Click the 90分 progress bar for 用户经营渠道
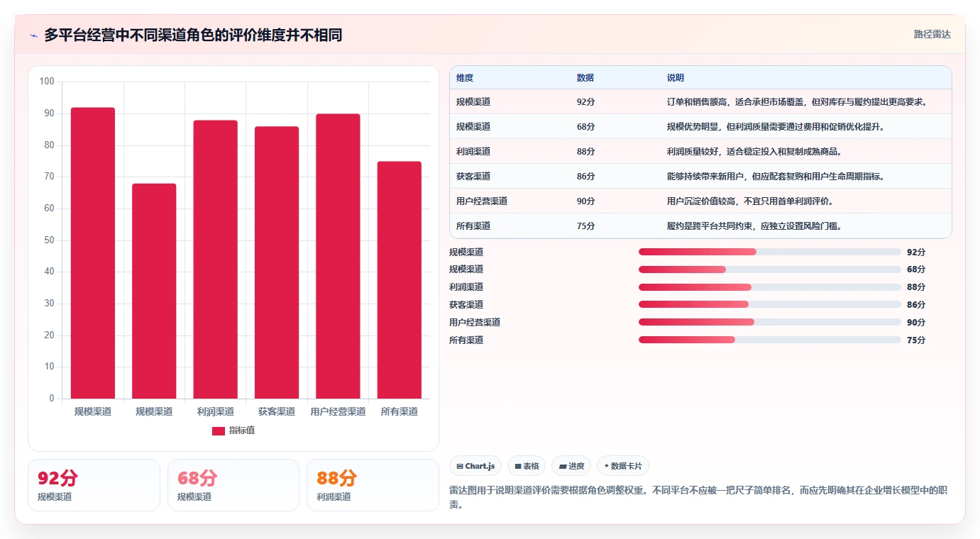Screen dimensions: 980x539 (x=770, y=322)
